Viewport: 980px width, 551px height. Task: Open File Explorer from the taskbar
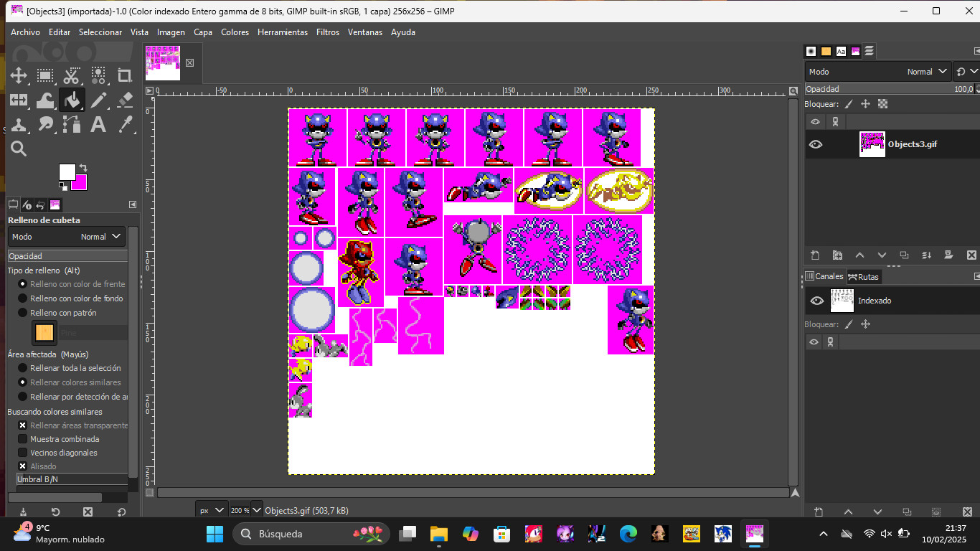[438, 534]
